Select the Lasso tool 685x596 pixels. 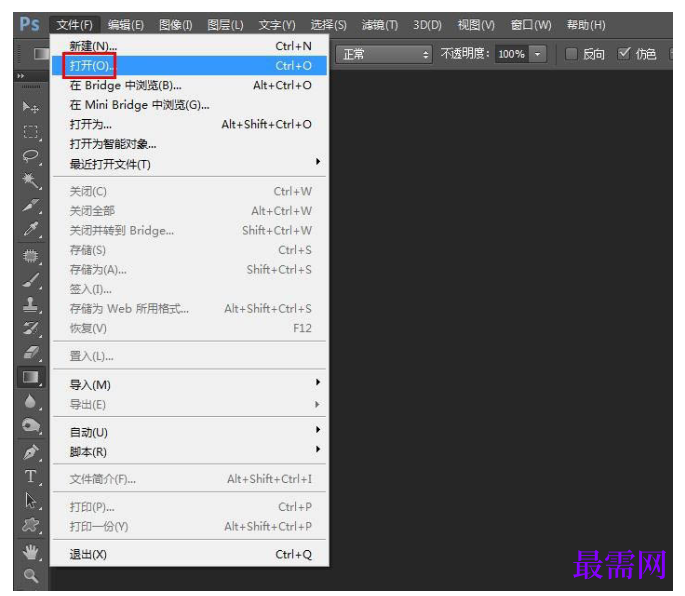31,156
